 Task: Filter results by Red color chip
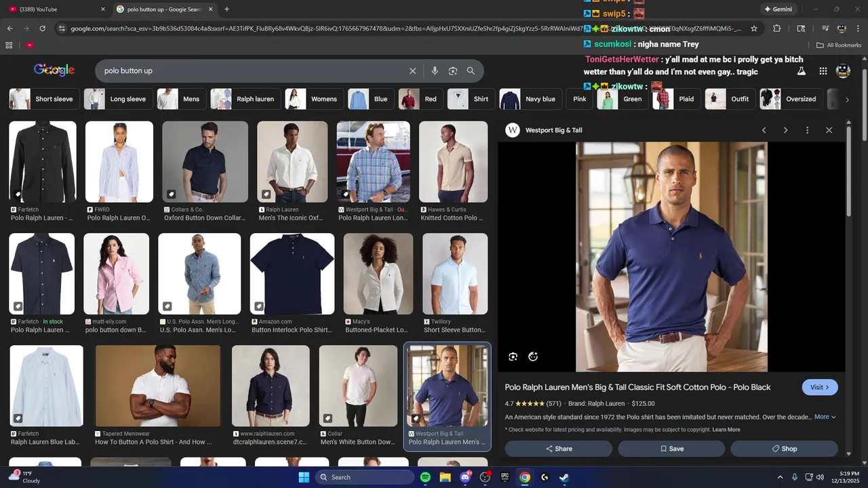(420, 99)
